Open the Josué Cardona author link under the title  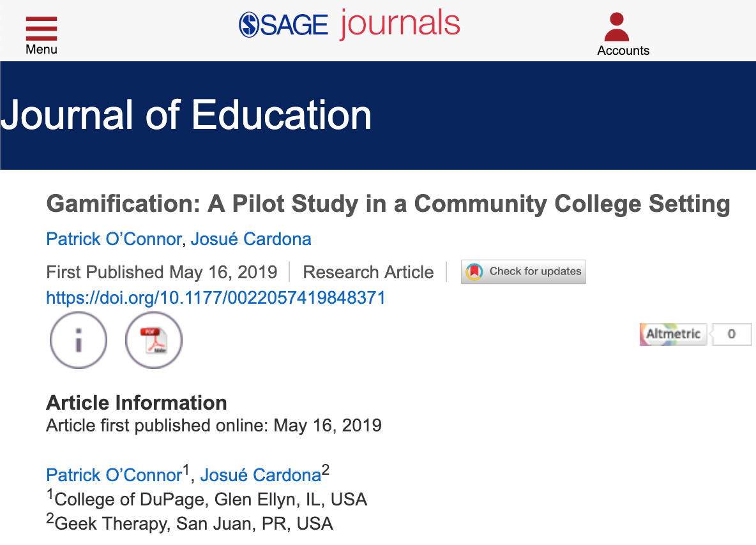251,239
